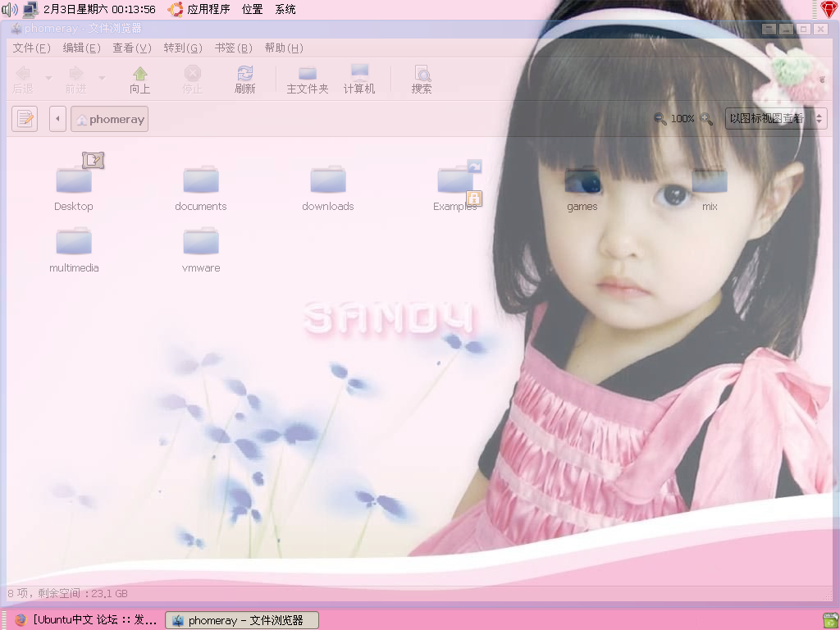Screen dimensions: 840x630
Task: Click the Refresh (刷新) toolbar icon
Action: click(244, 80)
